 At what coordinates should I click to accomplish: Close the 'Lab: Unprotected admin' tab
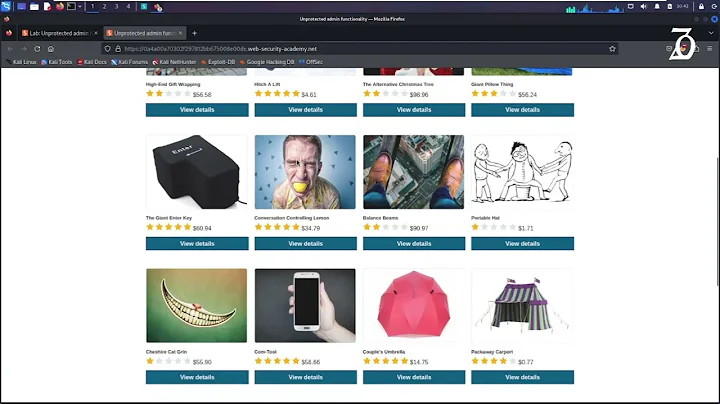click(96, 33)
